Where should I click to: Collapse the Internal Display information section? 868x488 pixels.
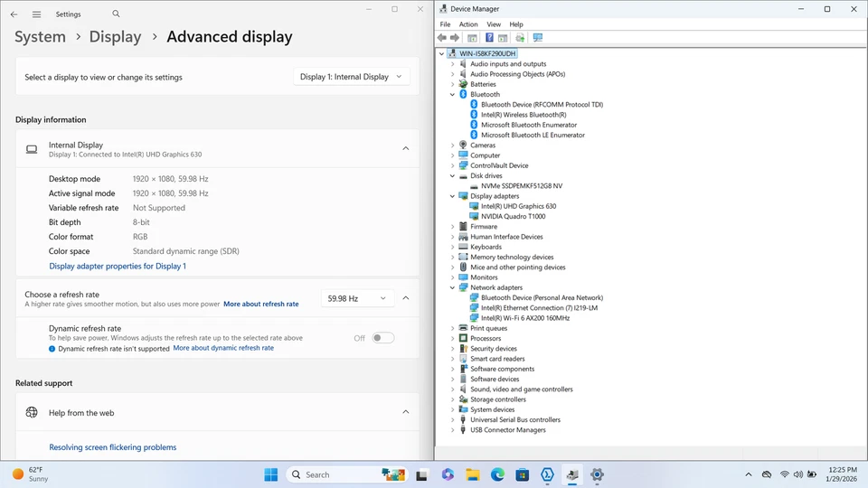[x=405, y=148]
